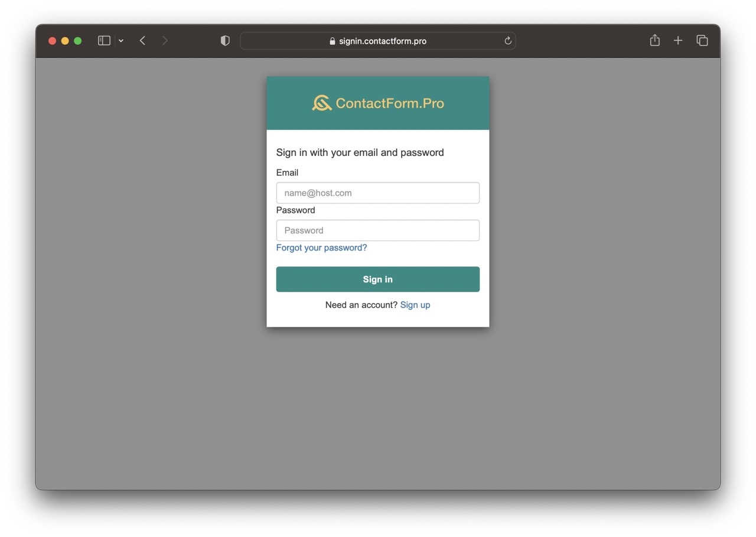Open the share sheet icon
The height and width of the screenshot is (537, 756).
[x=654, y=40]
